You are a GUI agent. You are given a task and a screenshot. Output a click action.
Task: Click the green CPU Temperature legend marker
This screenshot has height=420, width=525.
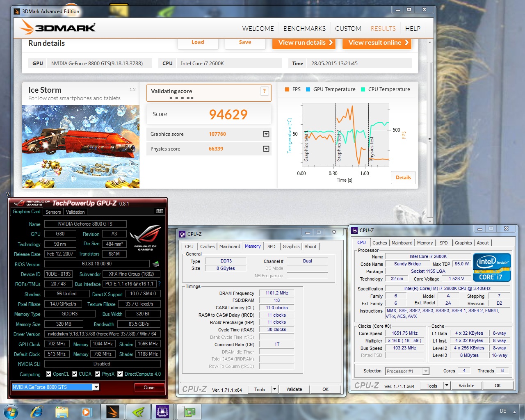pos(363,89)
